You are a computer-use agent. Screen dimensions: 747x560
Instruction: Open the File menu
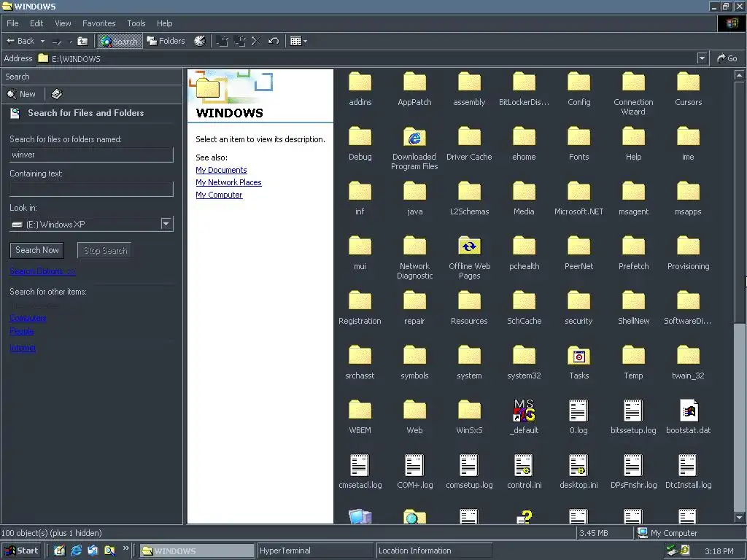click(x=12, y=23)
